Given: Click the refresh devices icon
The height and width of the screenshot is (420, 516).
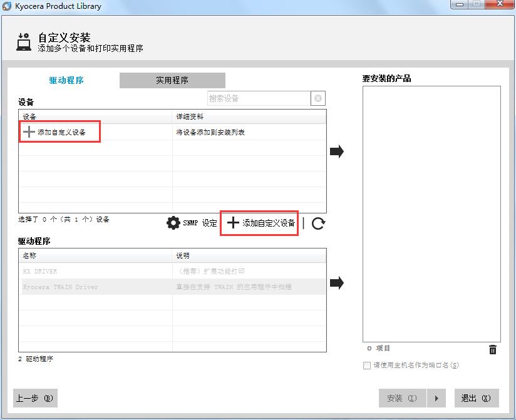Looking at the screenshot, I should click(x=318, y=223).
